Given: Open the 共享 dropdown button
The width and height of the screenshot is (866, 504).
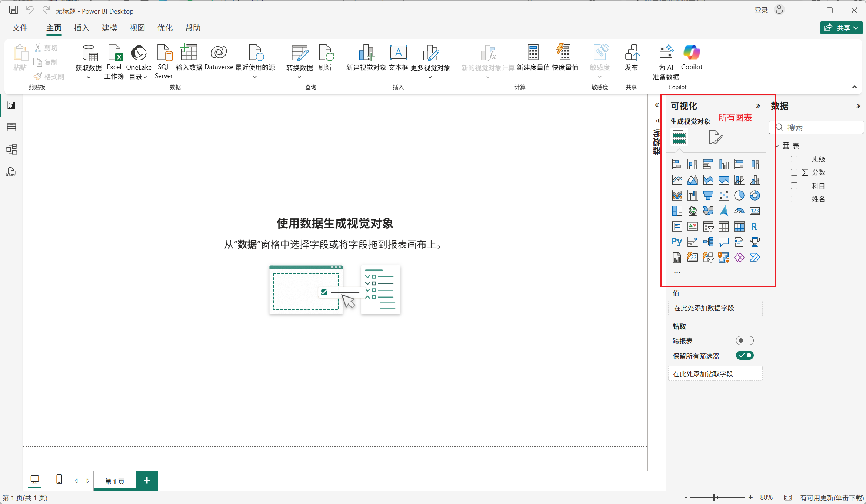Looking at the screenshot, I should click(x=841, y=28).
